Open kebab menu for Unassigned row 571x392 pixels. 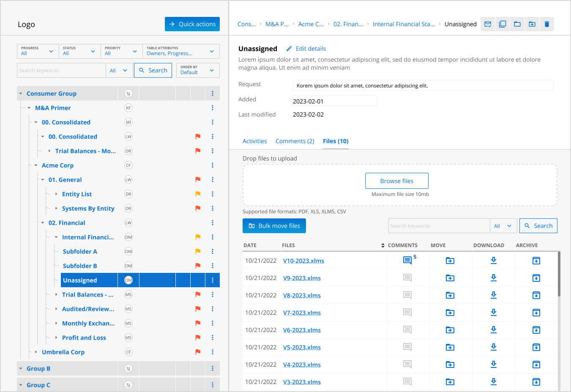tap(213, 280)
